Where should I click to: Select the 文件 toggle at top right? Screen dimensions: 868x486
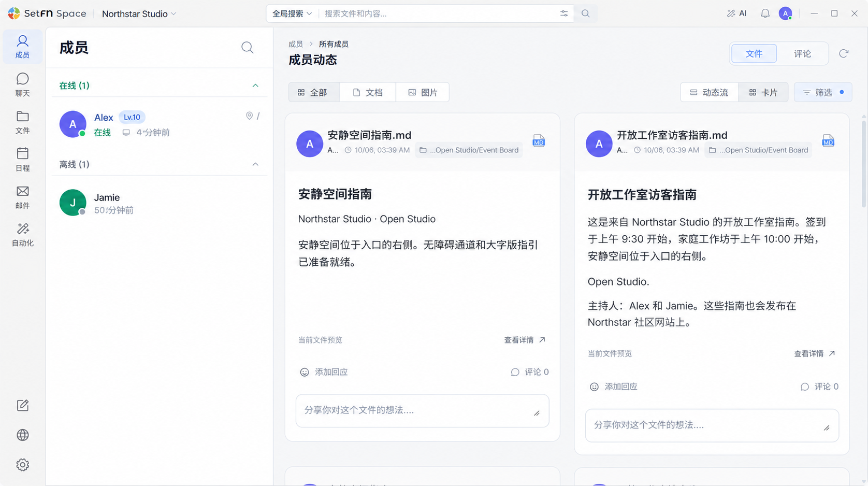[x=754, y=53]
